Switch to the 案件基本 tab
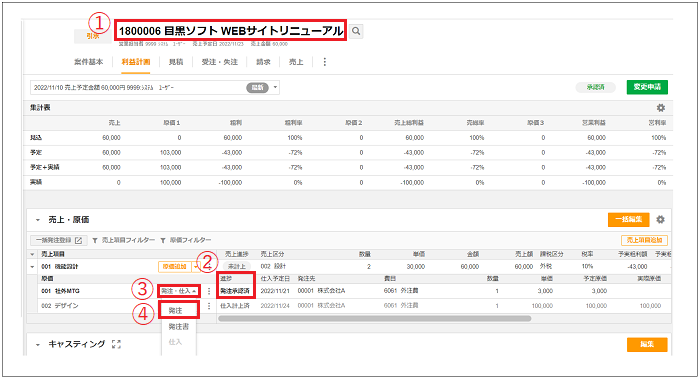700x378 pixels. (x=88, y=62)
